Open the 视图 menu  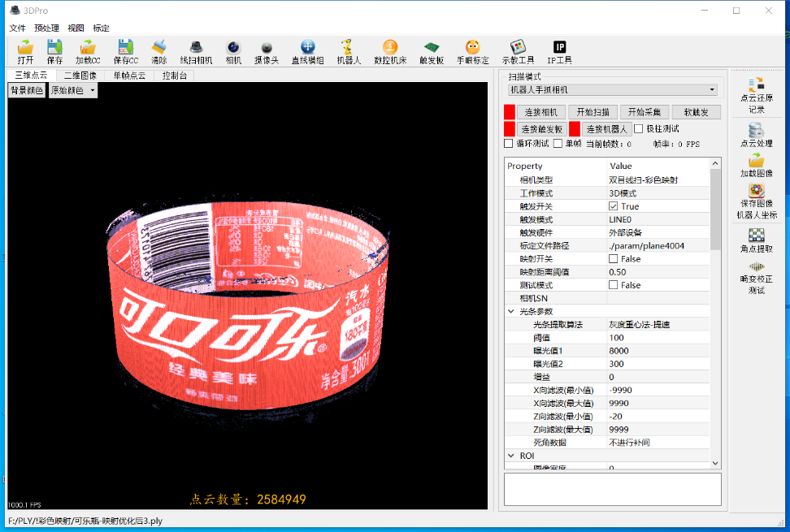click(x=76, y=28)
